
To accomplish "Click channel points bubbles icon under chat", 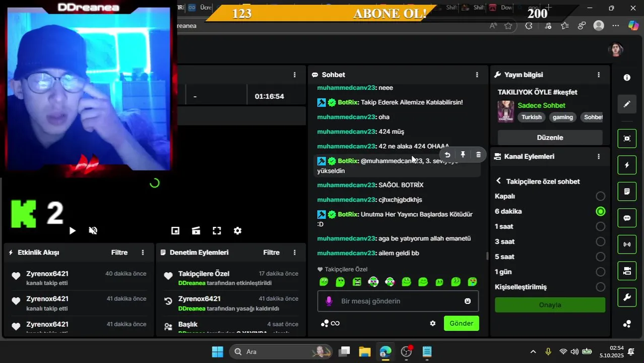I will click(x=325, y=323).
